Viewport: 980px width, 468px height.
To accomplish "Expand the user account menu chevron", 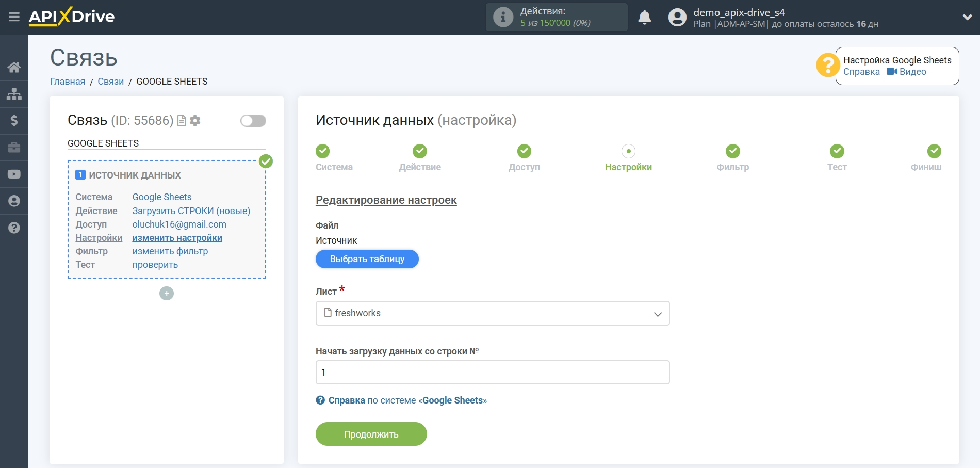I will [967, 17].
